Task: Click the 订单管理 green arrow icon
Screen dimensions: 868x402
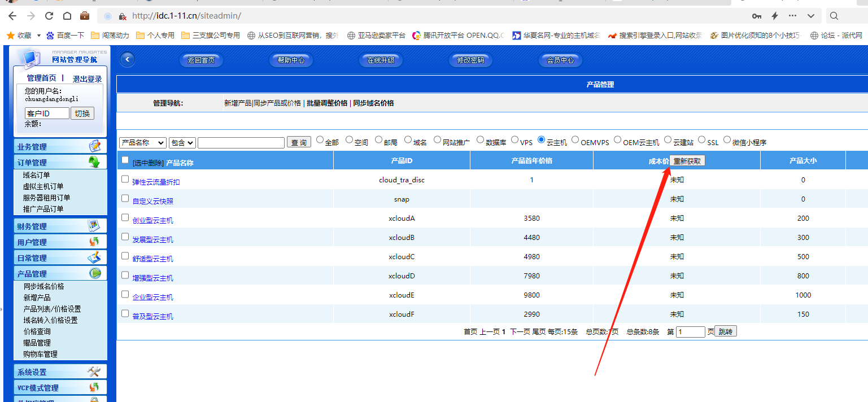Action: point(94,163)
